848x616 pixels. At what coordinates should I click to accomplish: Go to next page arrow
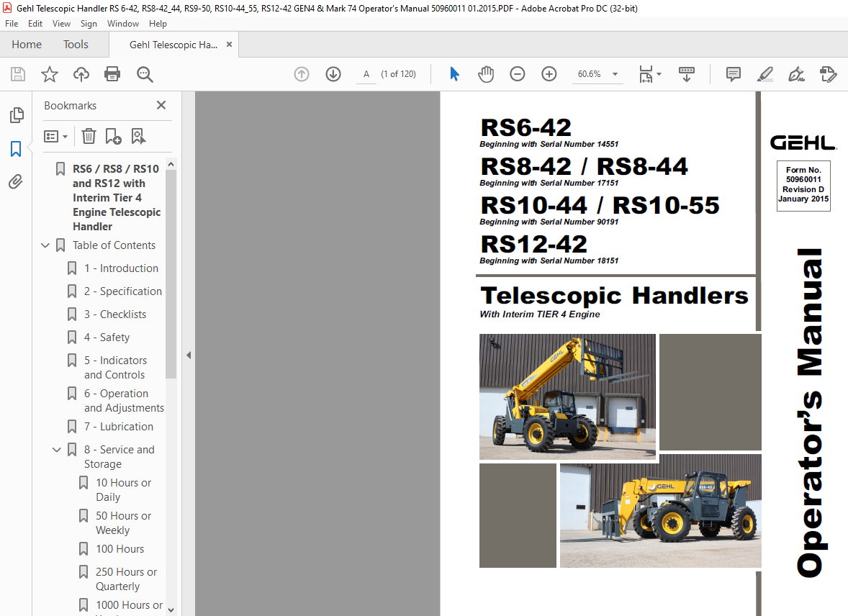(333, 74)
